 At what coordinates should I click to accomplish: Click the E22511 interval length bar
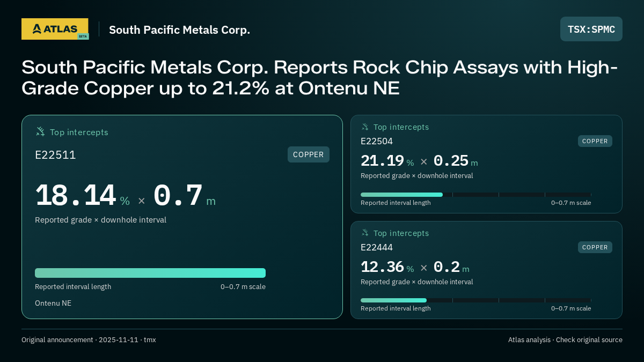(150, 273)
